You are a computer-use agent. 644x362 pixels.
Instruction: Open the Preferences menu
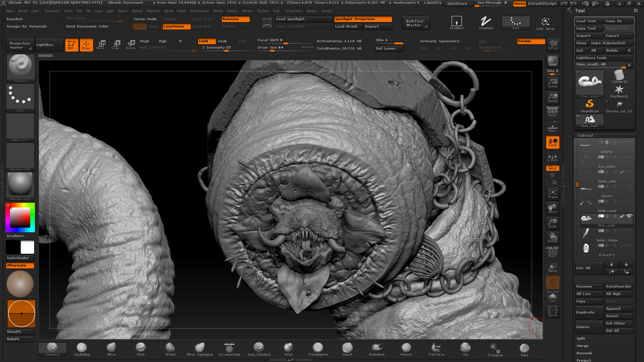(199, 11)
